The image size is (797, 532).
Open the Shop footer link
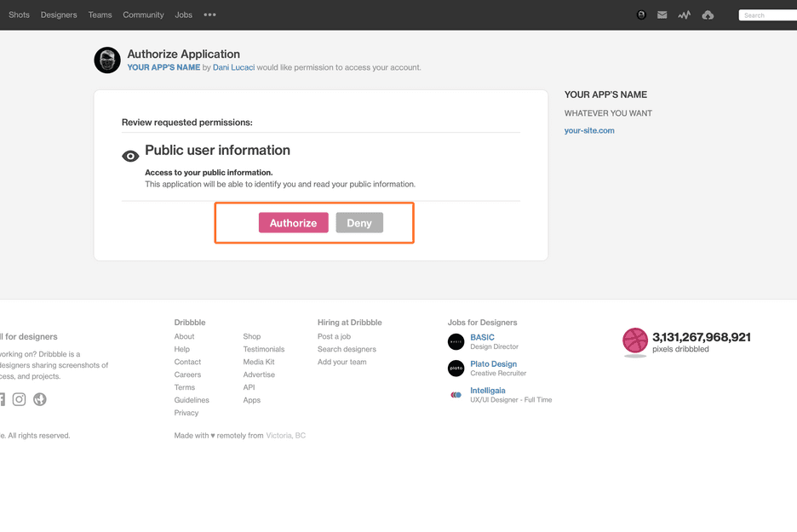[x=251, y=336]
